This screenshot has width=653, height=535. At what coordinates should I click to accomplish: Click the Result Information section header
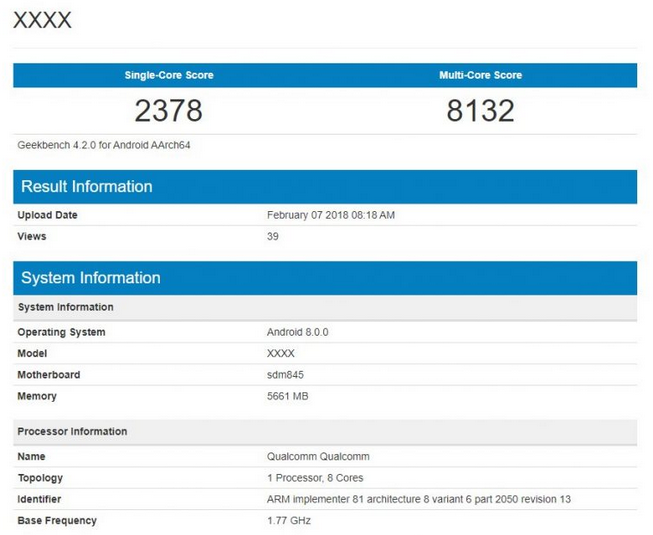tap(87, 187)
